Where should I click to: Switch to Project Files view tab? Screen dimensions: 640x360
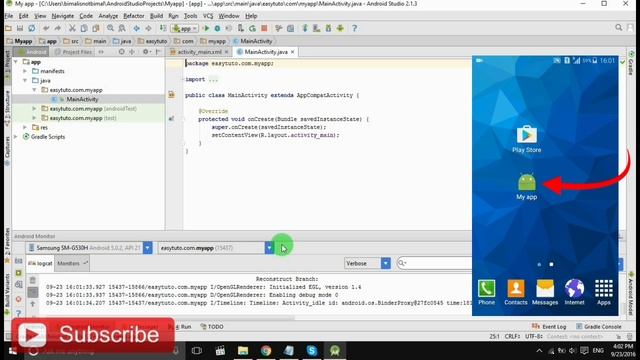73,52
